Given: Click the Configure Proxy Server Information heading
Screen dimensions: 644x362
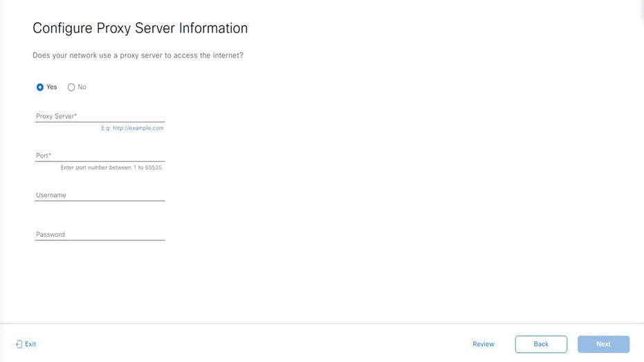Looking at the screenshot, I should pyautogui.click(x=140, y=28).
